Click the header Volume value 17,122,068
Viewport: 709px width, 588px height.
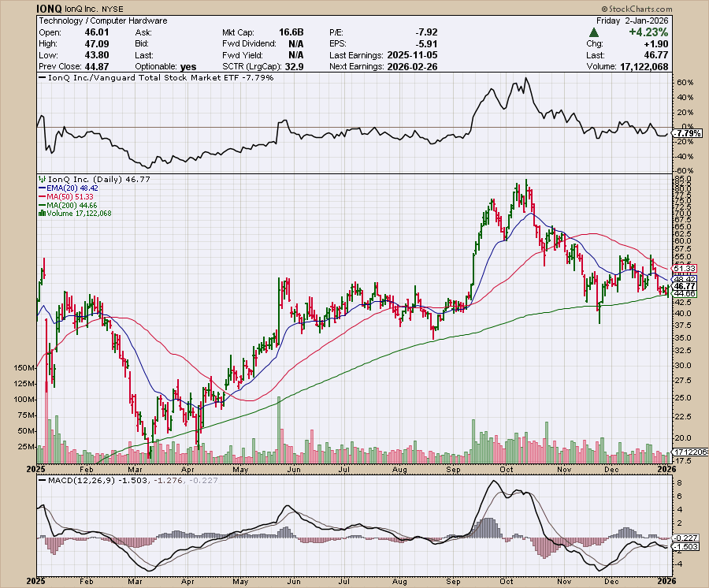coord(644,66)
